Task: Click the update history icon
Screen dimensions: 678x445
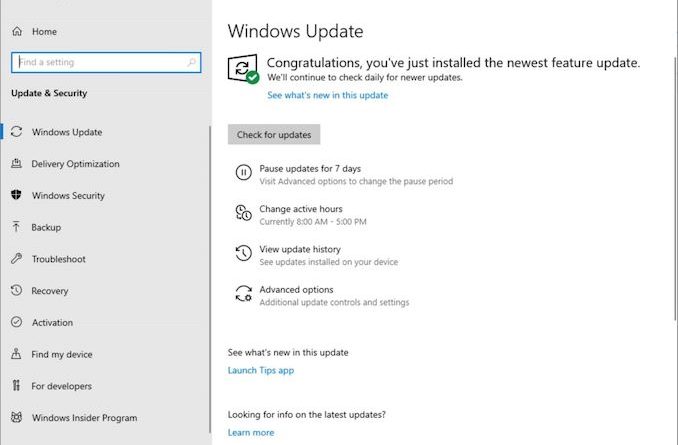Action: 243,254
